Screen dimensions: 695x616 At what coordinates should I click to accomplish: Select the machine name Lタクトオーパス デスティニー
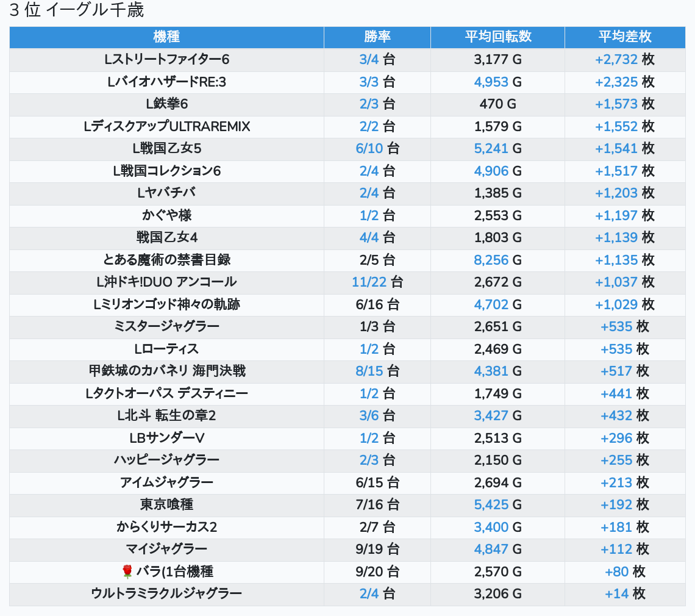[x=166, y=394]
